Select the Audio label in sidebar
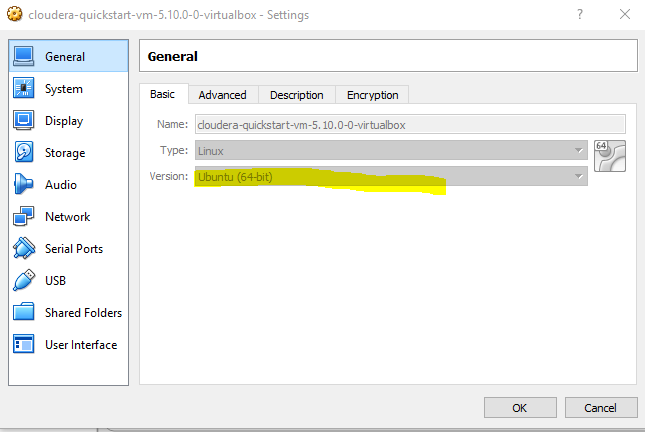Viewport: 645px width, 432px height. tap(61, 185)
